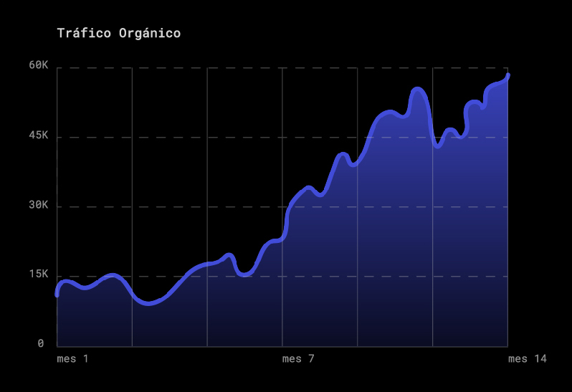
Task: Click the line's final endpoint at mes 14
Action: point(507,75)
